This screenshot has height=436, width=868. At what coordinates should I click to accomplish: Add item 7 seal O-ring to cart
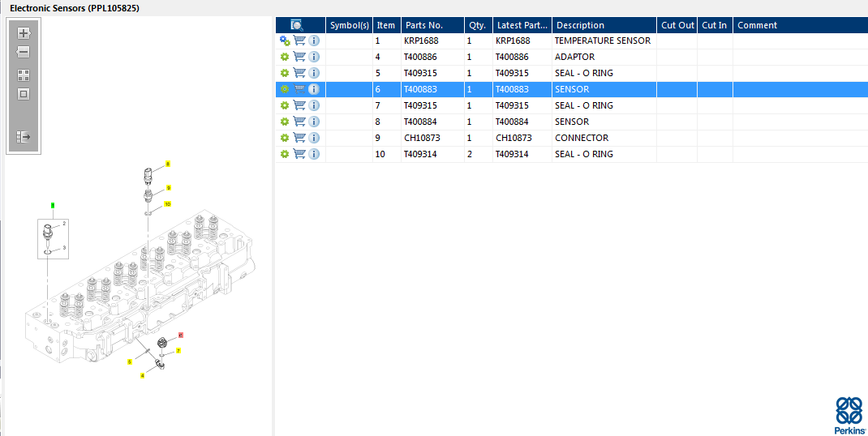click(299, 105)
